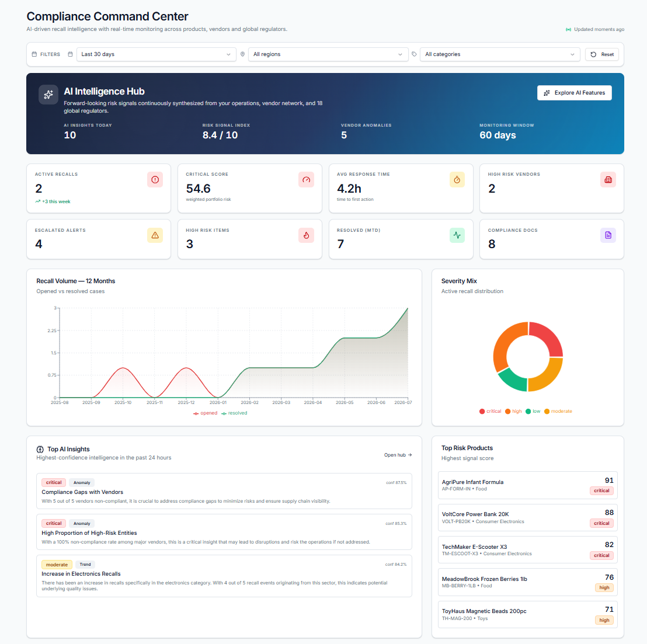This screenshot has height=644, width=647.
Task: Click the high legend swatch in Severity Mix
Action: (507, 411)
